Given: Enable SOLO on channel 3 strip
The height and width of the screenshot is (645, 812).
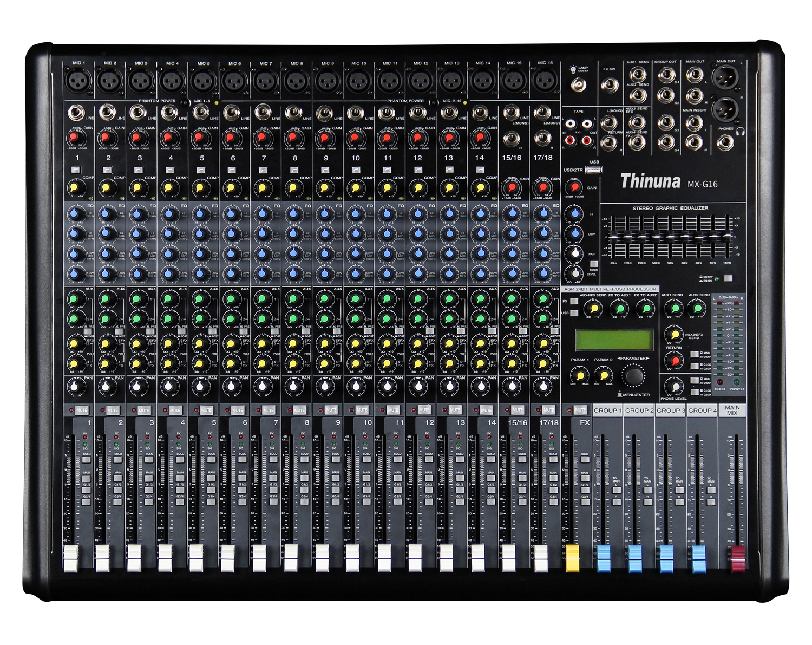Looking at the screenshot, I should tap(148, 460).
